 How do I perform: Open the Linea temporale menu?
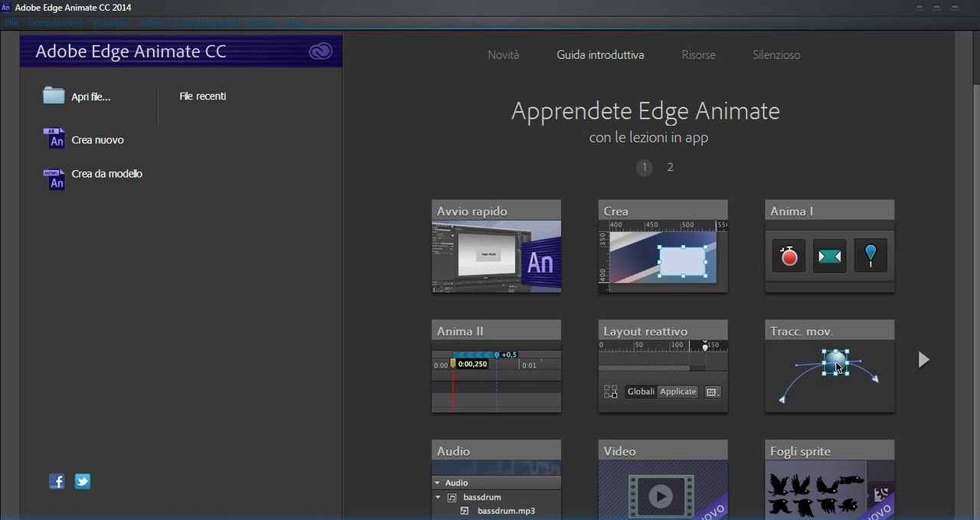click(x=207, y=22)
